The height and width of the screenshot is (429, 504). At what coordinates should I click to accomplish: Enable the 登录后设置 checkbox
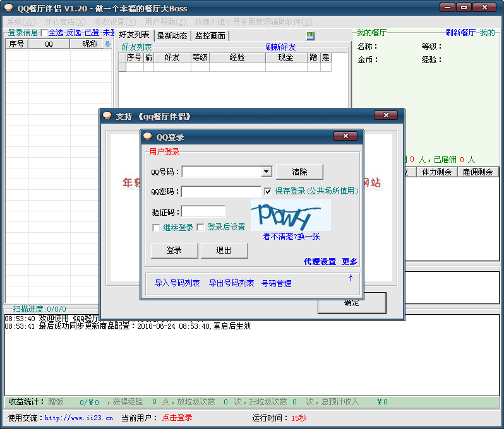(201, 227)
